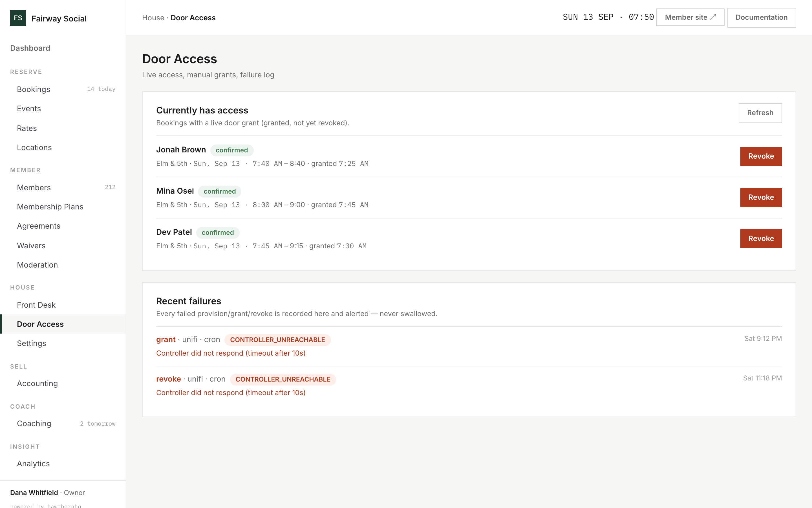Open the Coaching page

[x=63, y=423]
